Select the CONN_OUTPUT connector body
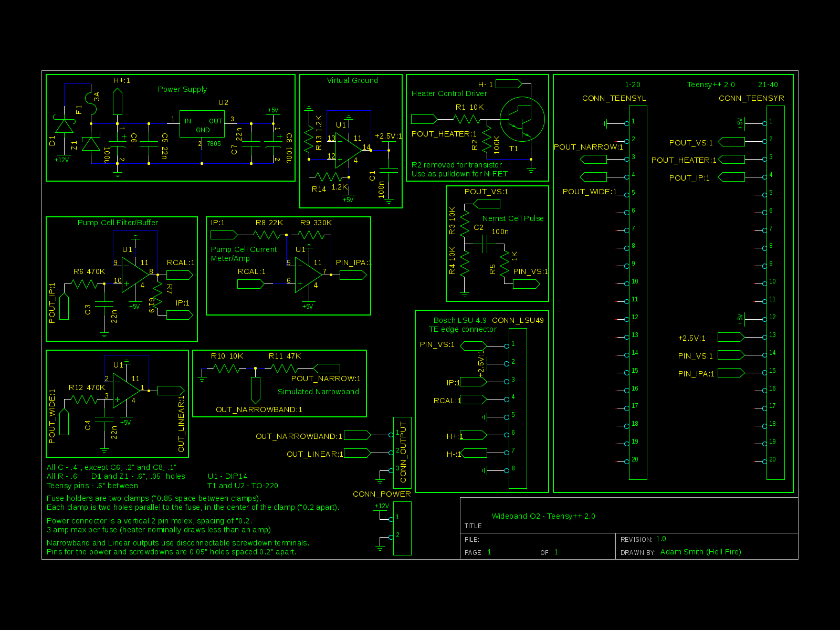The image size is (840, 630). 402,453
